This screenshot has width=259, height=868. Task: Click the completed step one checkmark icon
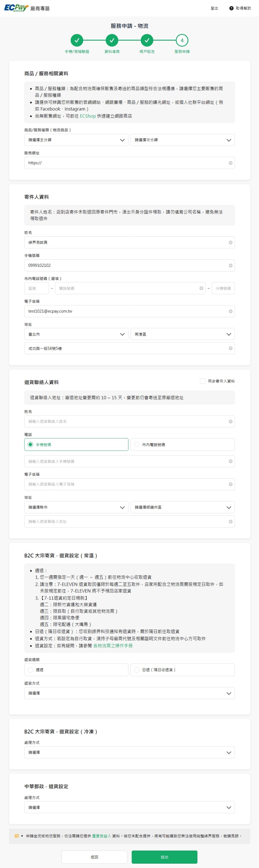(77, 40)
